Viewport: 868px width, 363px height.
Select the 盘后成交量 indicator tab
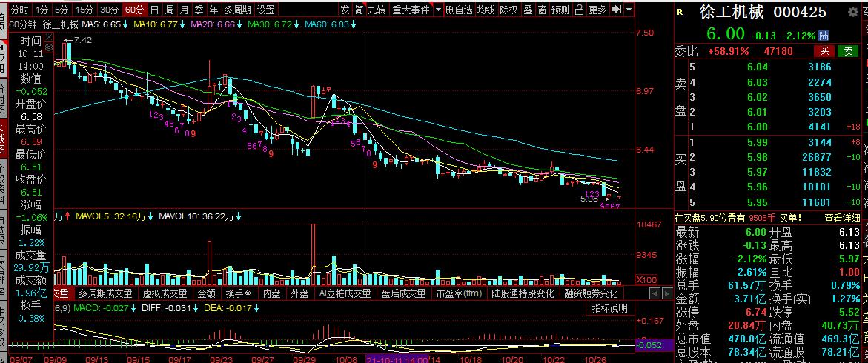pyautogui.click(x=403, y=293)
